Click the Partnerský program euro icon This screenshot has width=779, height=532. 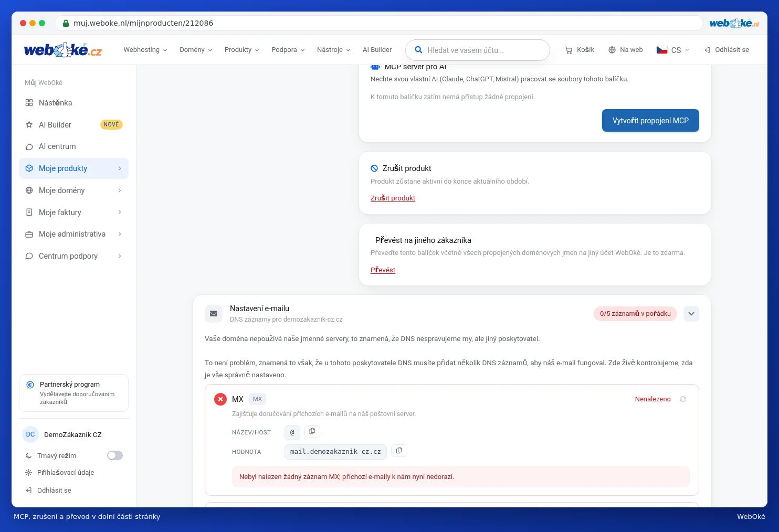(x=30, y=385)
